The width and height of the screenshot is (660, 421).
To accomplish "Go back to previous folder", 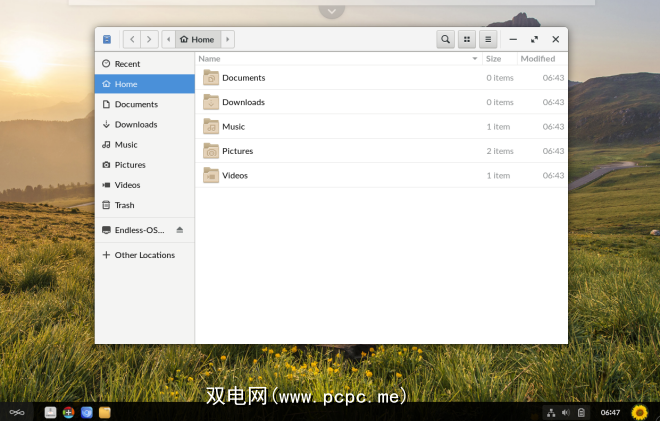I will pos(132,40).
